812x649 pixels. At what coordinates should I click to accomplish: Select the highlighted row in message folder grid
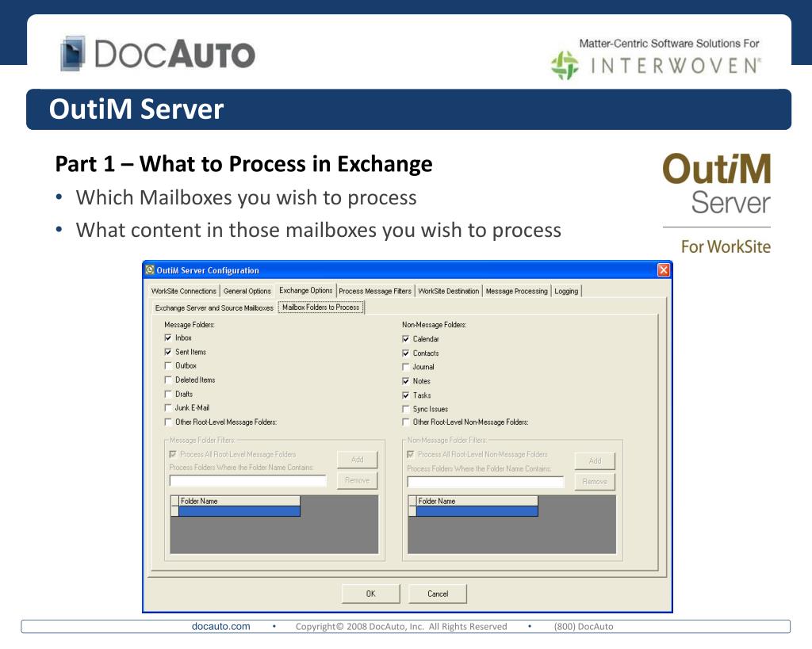[x=239, y=511]
